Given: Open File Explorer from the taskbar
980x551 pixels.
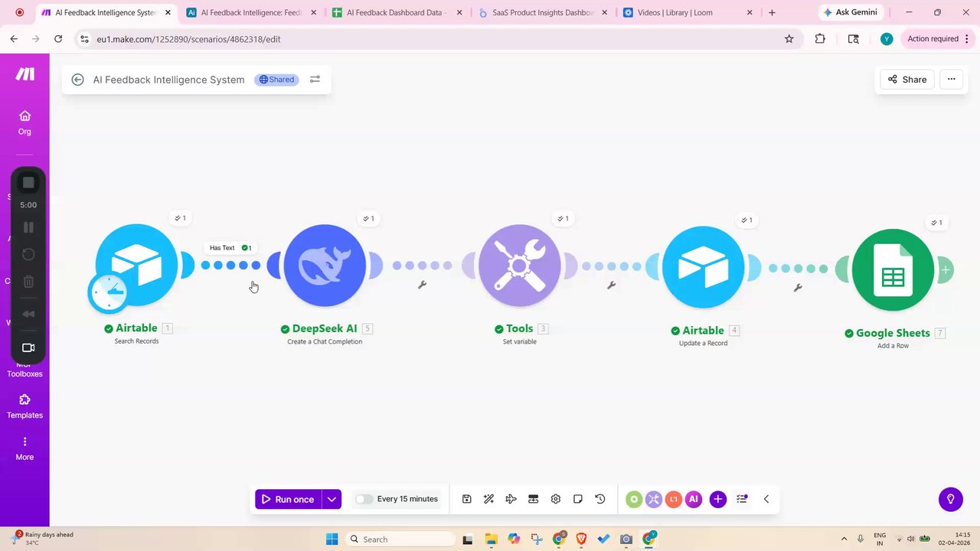Looking at the screenshot, I should point(492,540).
